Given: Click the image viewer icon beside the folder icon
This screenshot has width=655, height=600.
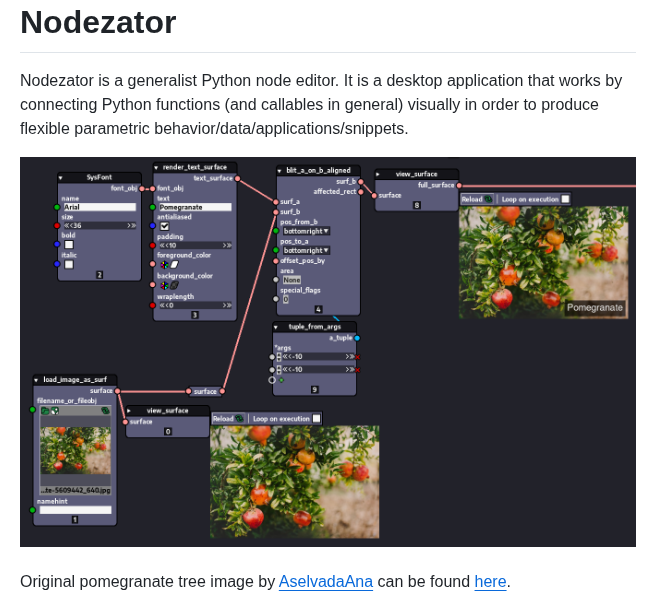Looking at the screenshot, I should coord(55,411).
